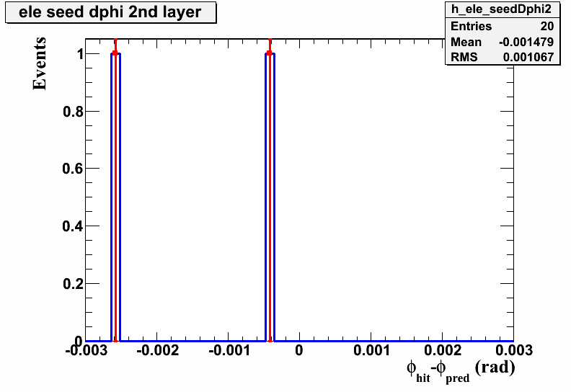Click the red marker near -0.0026
Screen dimensions: 571x392
coord(115,53)
